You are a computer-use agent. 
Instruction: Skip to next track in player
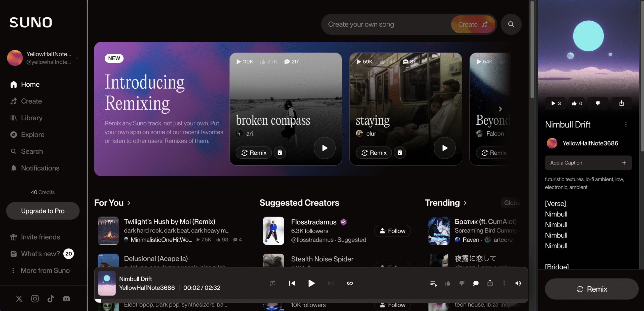point(331,283)
